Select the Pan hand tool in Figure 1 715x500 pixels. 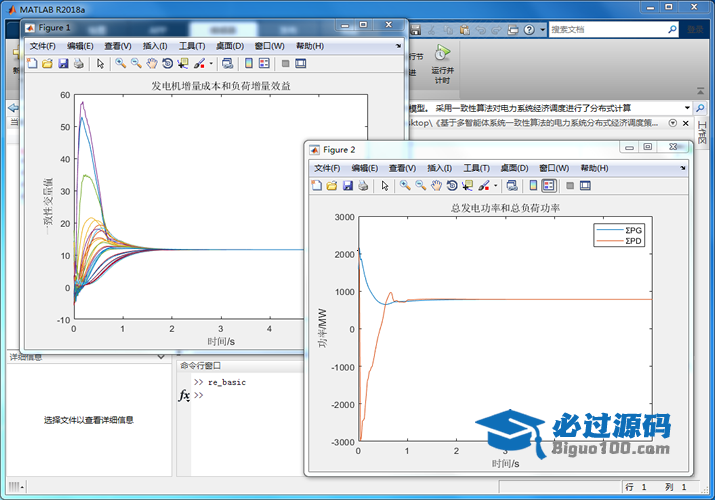151,63
